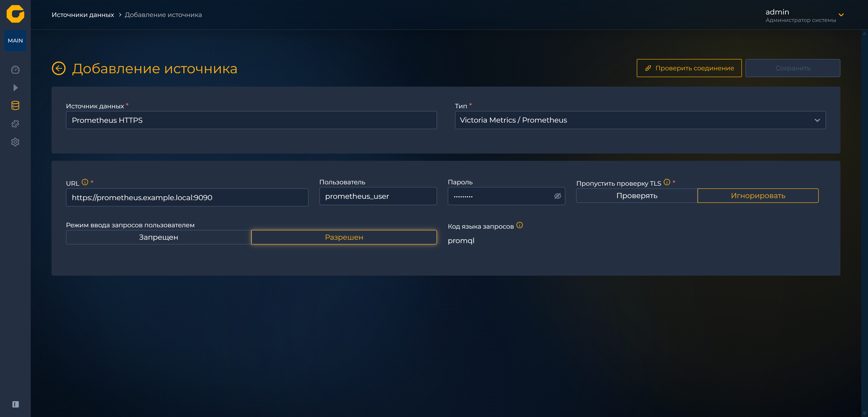Click the query language code info icon
Image resolution: width=868 pixels, height=417 pixels.
520,225
